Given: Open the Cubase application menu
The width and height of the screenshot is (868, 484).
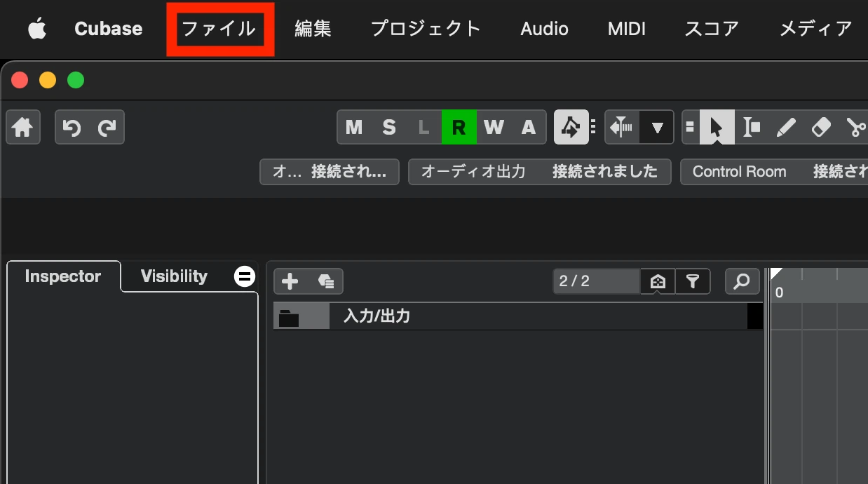Looking at the screenshot, I should pyautogui.click(x=108, y=29).
